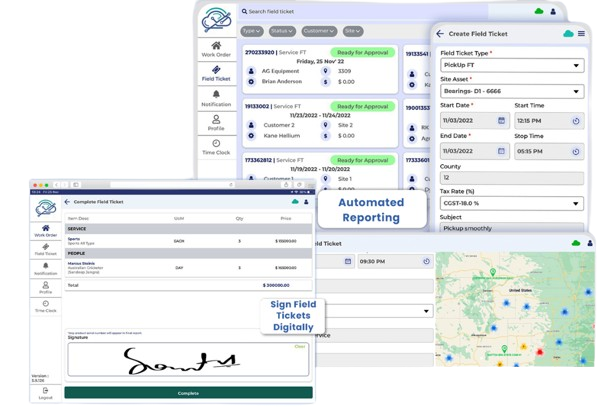Open field ticket 270233920 card

tap(320, 69)
